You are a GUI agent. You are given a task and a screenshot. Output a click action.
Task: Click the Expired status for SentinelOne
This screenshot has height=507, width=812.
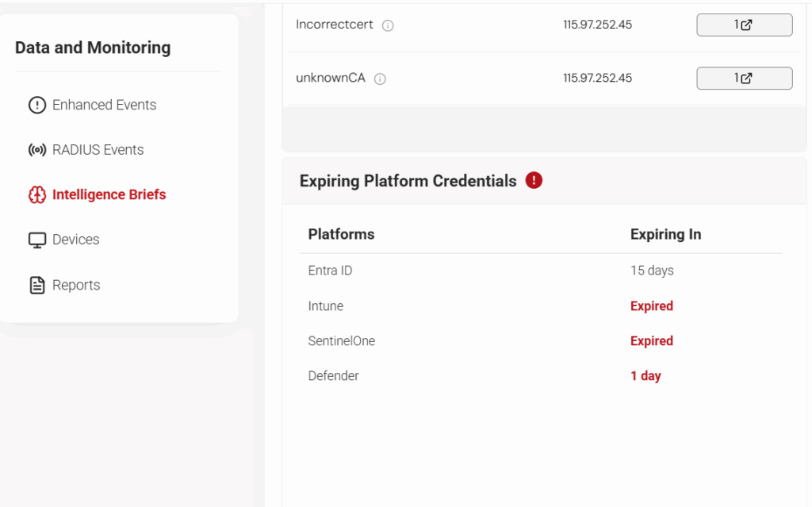(x=651, y=341)
